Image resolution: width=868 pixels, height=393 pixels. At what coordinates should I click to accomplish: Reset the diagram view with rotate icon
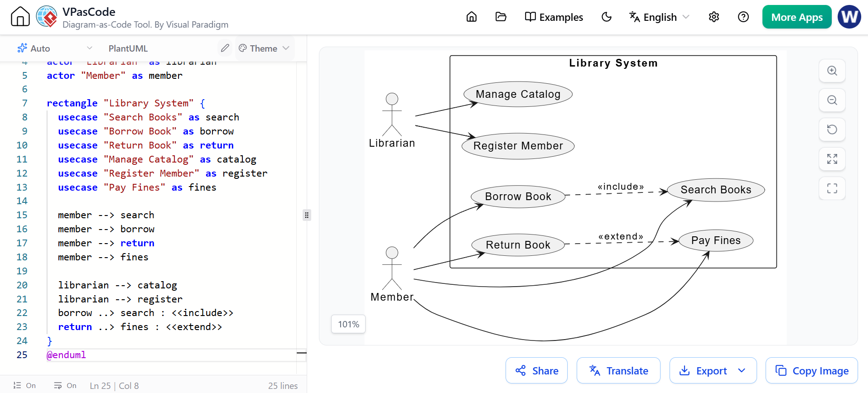[832, 129]
